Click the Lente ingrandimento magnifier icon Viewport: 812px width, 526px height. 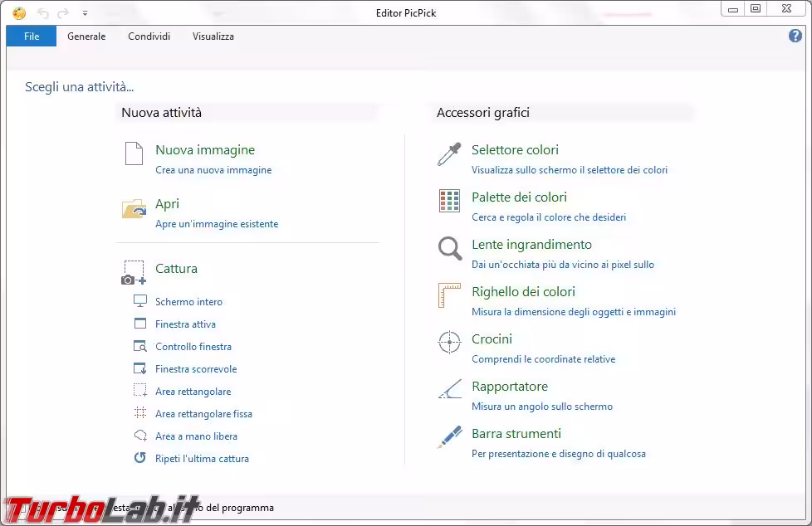[449, 248]
